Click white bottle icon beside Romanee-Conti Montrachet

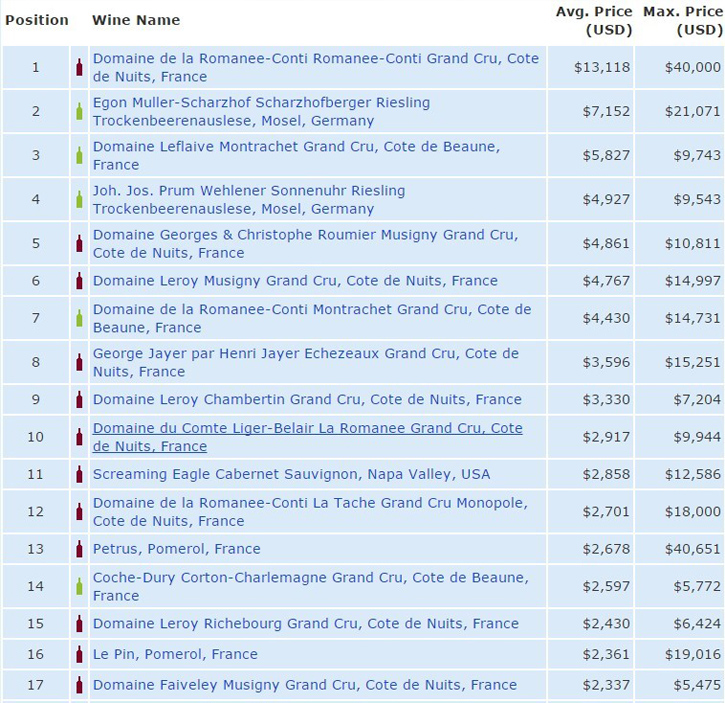(79, 318)
